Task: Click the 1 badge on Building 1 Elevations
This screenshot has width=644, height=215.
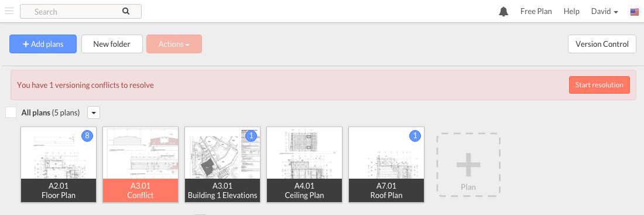Action: (x=251, y=136)
